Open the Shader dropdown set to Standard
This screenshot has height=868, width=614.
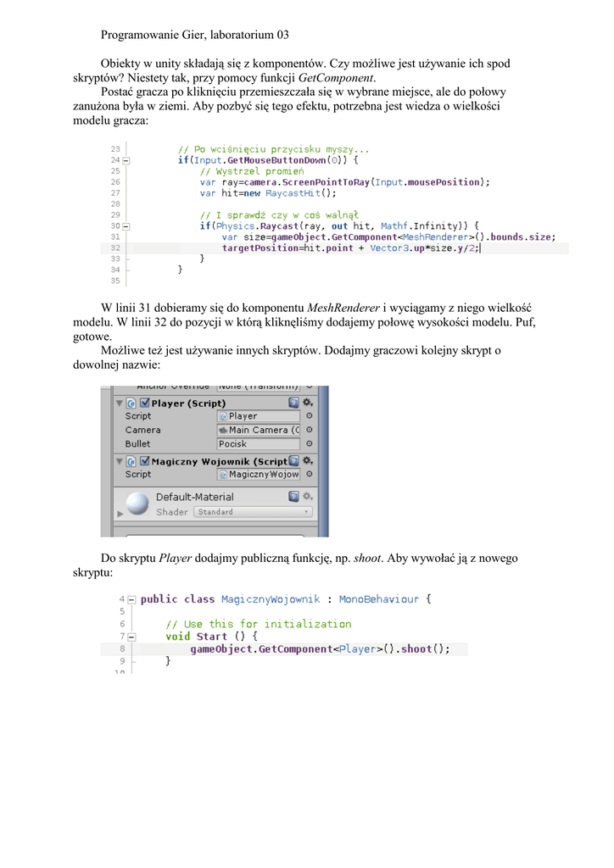click(253, 512)
